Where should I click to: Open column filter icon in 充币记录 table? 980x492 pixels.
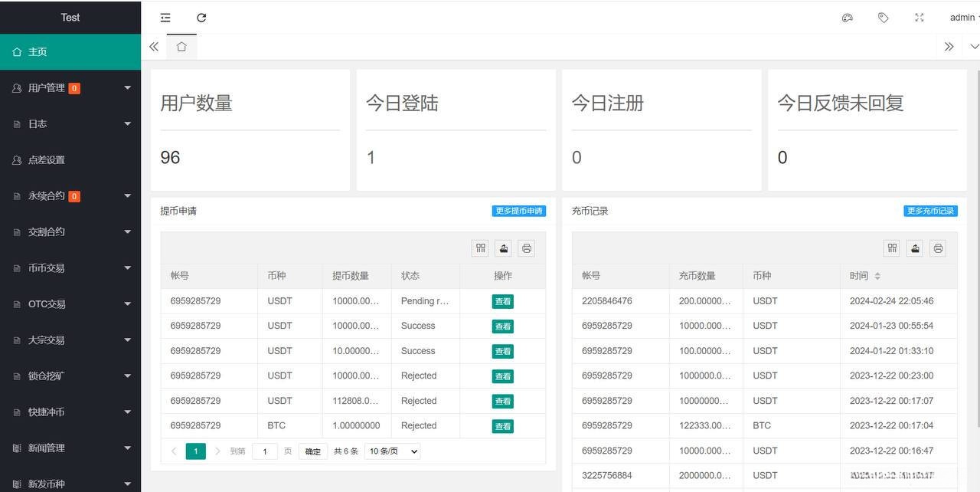point(892,248)
